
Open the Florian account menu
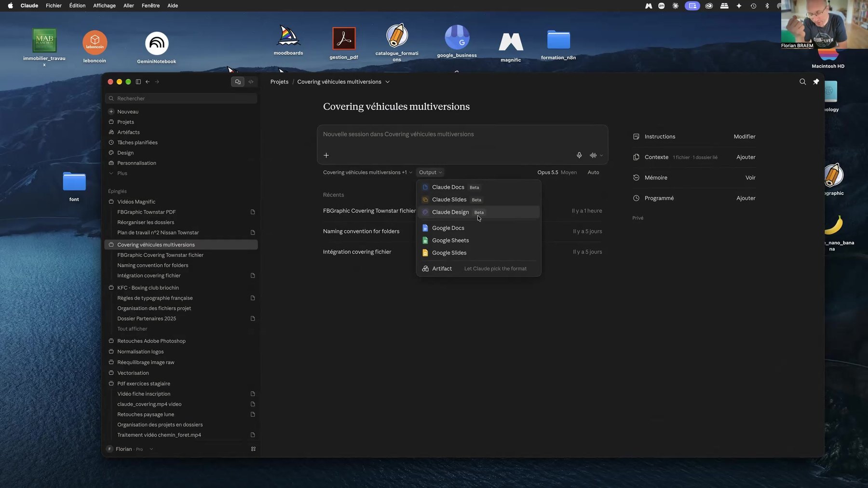pos(130,449)
